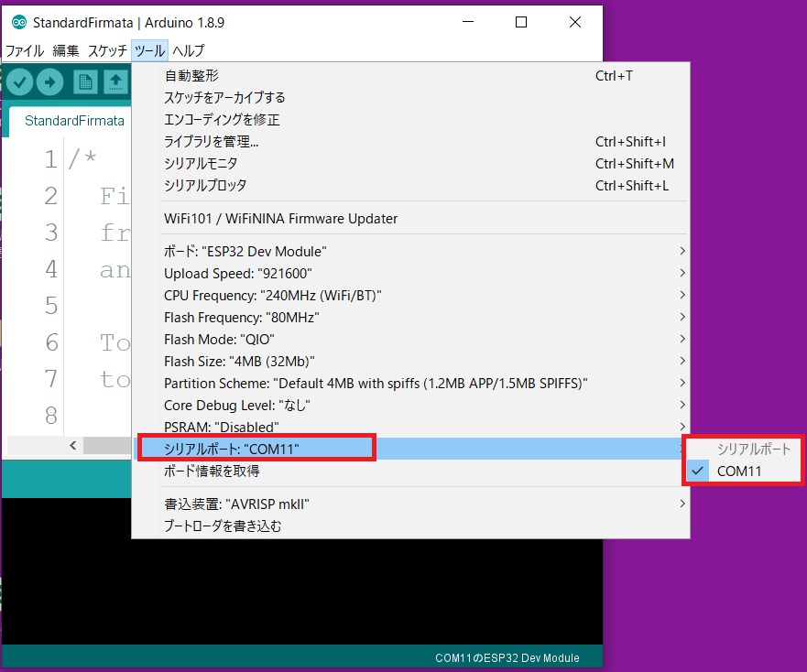Select スケッチをアーカイブする menu entry
Screen dimensions: 807x672
pos(410,98)
